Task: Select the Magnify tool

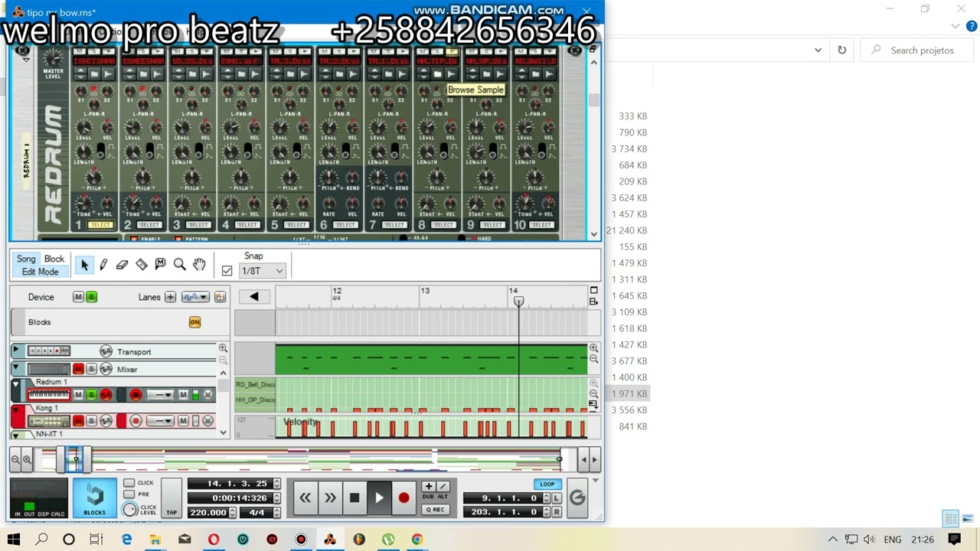Action: (x=180, y=265)
